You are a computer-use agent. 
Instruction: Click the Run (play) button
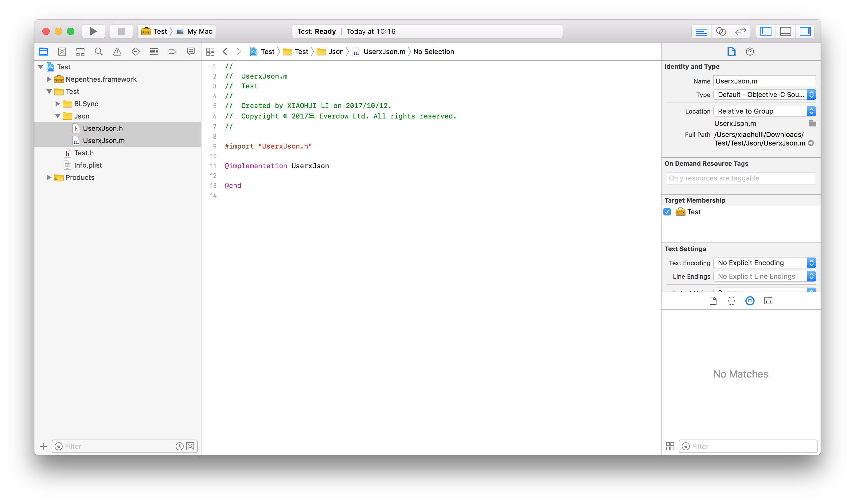tap(93, 31)
